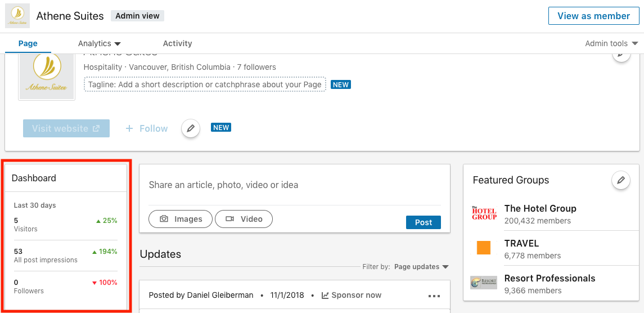Open Admin tools dropdown menu
This screenshot has height=313, width=644.
point(611,43)
